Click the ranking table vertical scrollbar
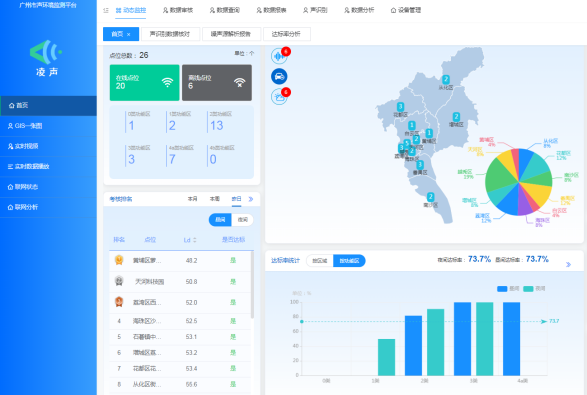The image size is (587, 395). tap(252, 285)
